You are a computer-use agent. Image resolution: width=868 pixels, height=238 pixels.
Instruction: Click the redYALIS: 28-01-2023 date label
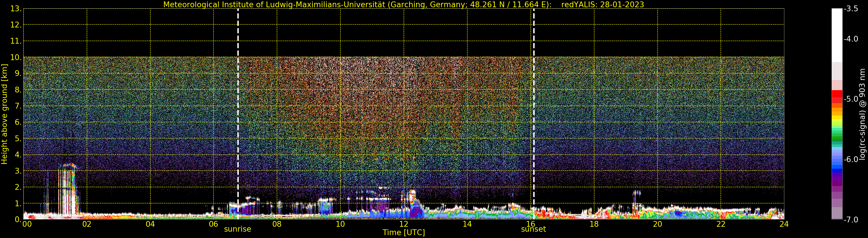602,5
